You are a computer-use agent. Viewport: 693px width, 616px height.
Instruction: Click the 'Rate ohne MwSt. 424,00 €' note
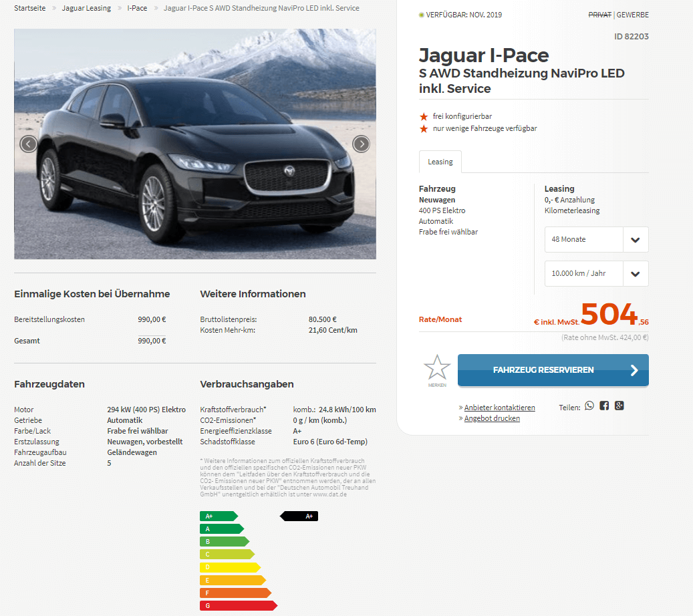605,337
